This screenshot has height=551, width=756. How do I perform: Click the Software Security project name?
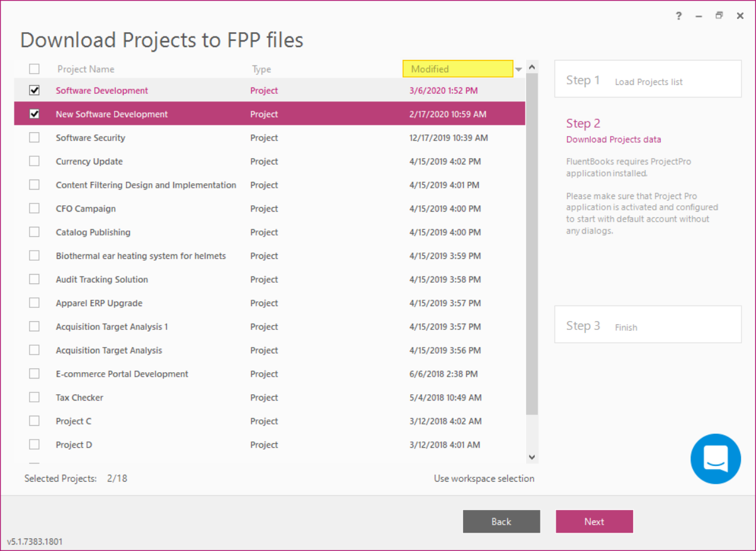[x=91, y=138]
